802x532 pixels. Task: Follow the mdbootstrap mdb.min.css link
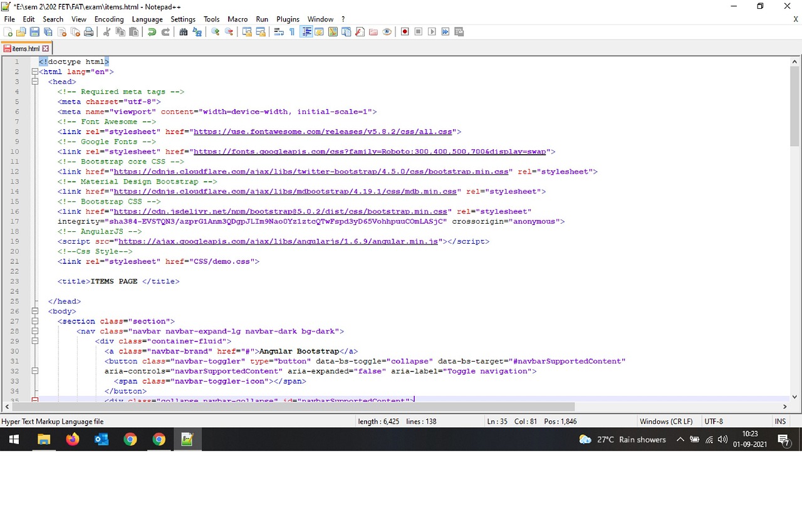285,192
